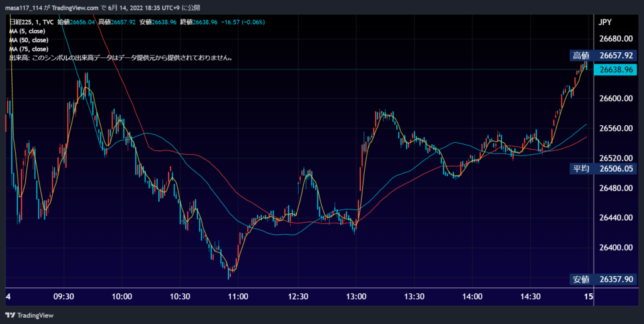
Task: Click the 日経225, 1, TVC symbol title
Action: pos(31,22)
